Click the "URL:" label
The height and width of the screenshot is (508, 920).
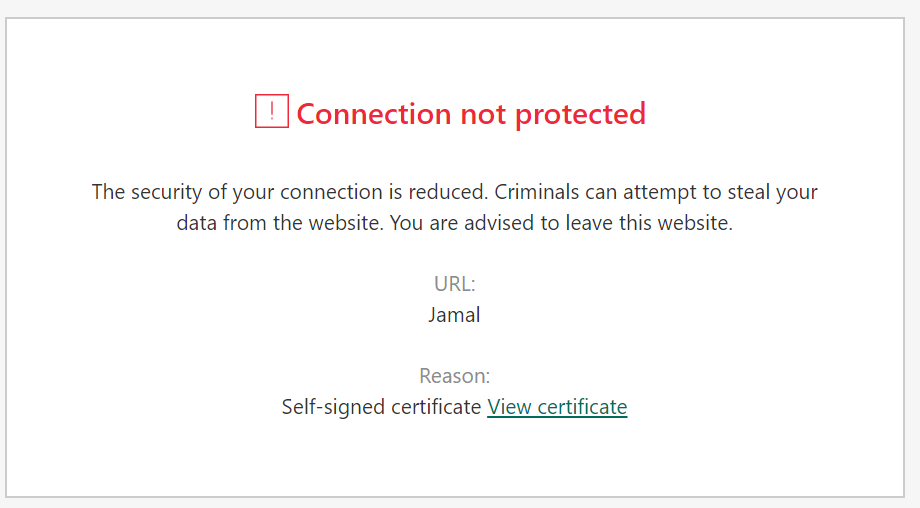[x=454, y=283]
